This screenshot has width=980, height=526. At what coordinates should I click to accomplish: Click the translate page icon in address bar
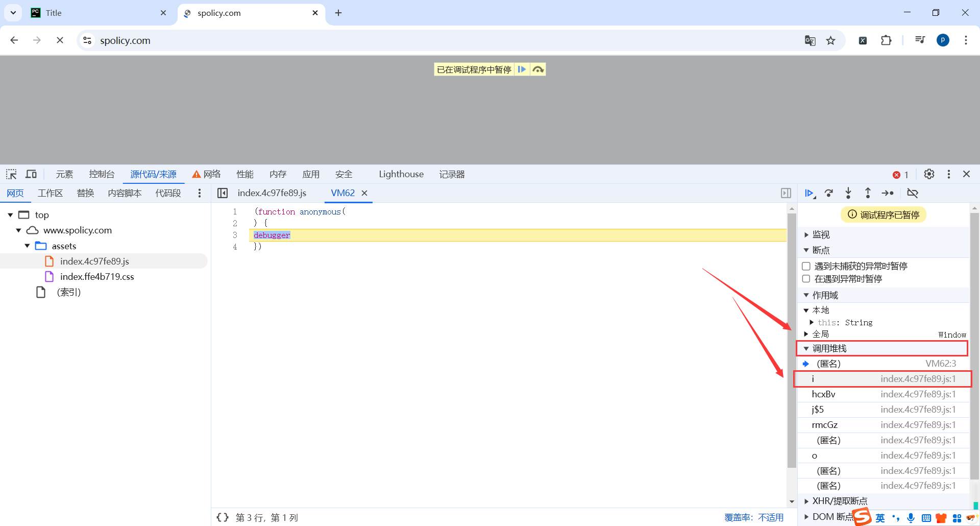tap(810, 40)
